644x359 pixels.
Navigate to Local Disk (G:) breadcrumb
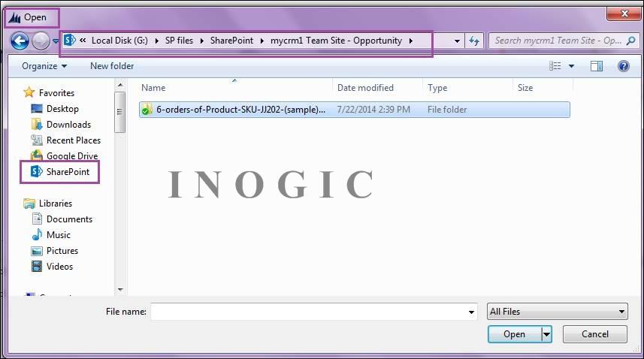click(119, 41)
